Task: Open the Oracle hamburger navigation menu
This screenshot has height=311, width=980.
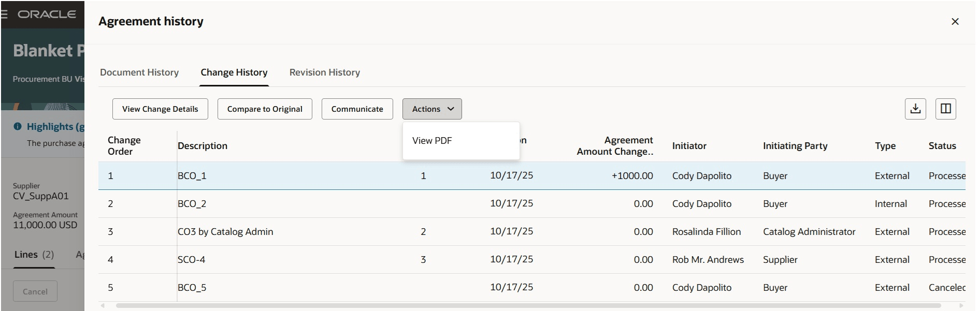Action: pyautogui.click(x=4, y=14)
